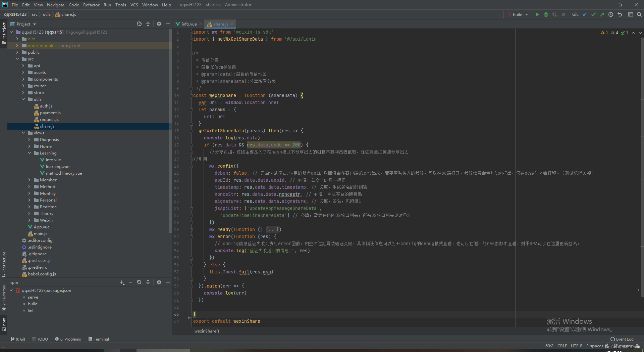Change CRLF line separator in status bar

(562, 346)
